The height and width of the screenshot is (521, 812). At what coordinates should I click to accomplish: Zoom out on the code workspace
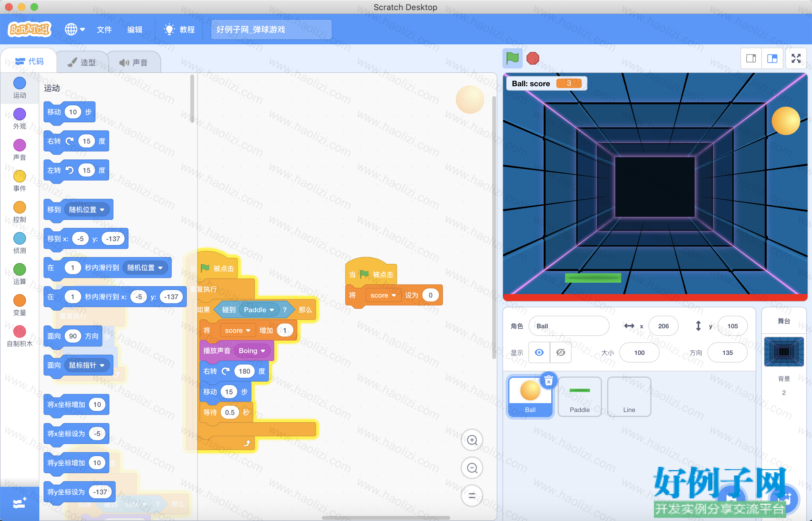coord(472,468)
